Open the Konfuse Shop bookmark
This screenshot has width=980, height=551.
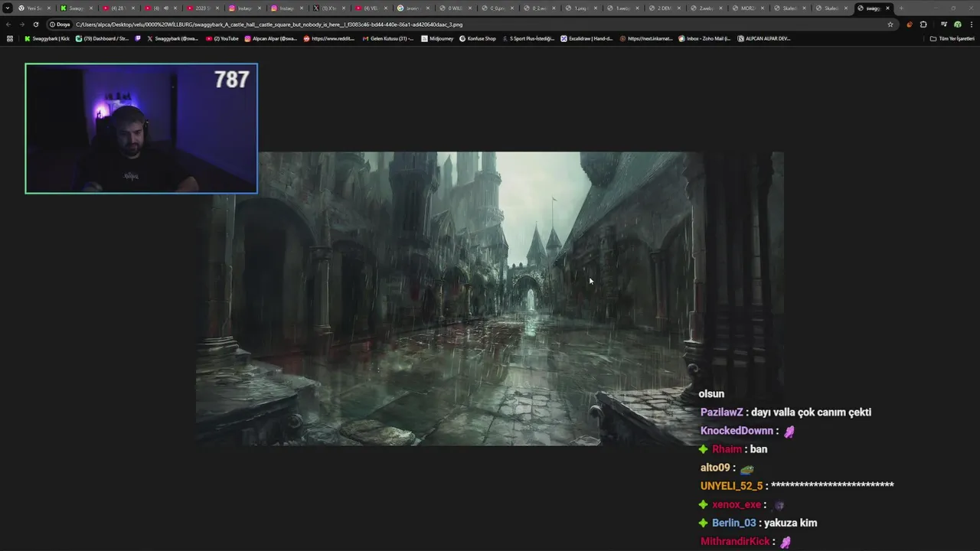pyautogui.click(x=478, y=38)
